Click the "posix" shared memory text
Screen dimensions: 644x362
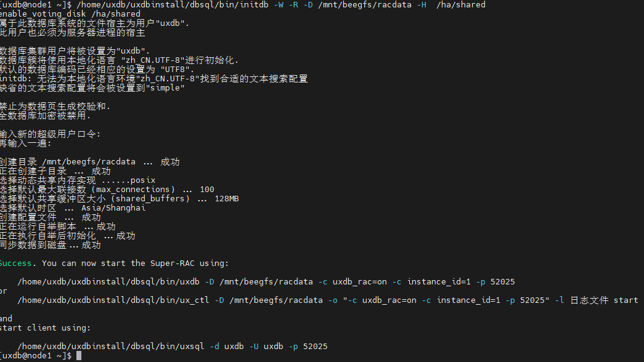pos(143,180)
